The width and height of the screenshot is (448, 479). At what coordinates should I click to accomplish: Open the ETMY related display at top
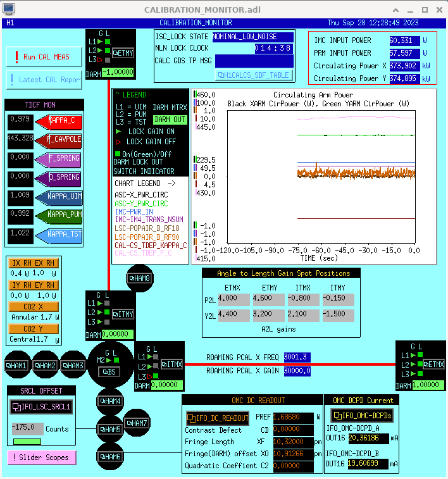123,53
